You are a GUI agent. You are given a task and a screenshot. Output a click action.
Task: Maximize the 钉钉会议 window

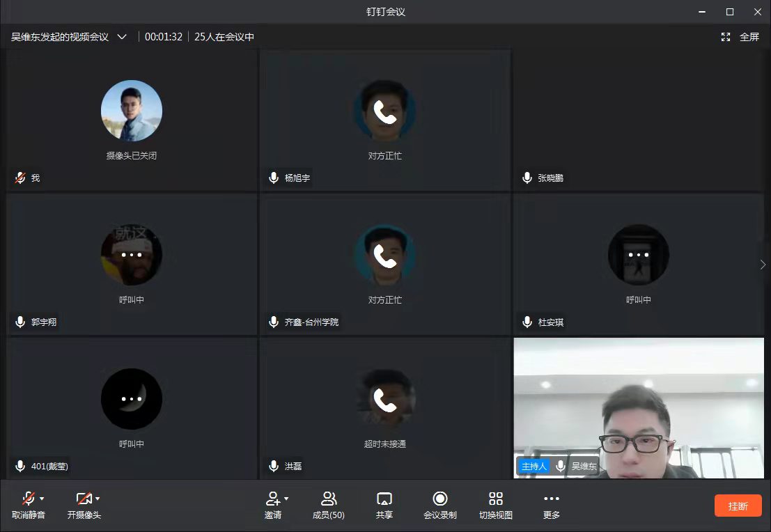click(730, 12)
